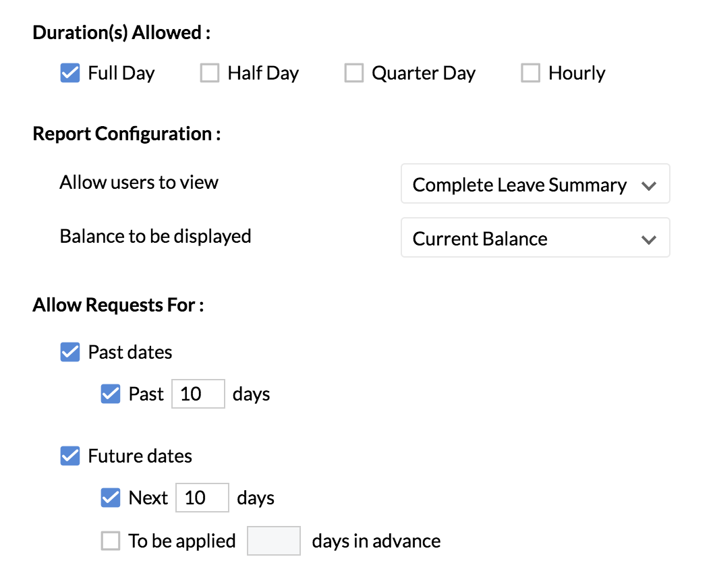Enable the Hourly duration checkbox
The width and height of the screenshot is (715, 588).
(x=530, y=73)
